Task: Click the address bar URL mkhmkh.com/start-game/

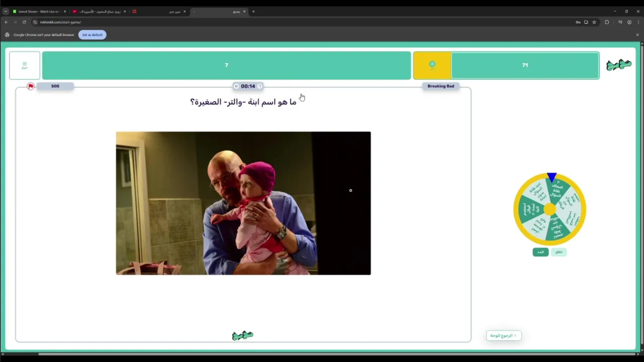Action: click(60, 22)
